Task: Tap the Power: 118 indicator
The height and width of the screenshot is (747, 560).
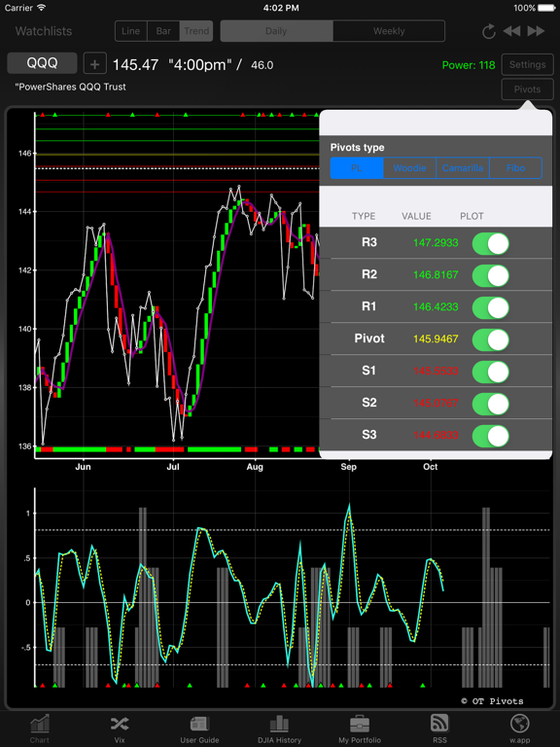Action: coord(469,65)
